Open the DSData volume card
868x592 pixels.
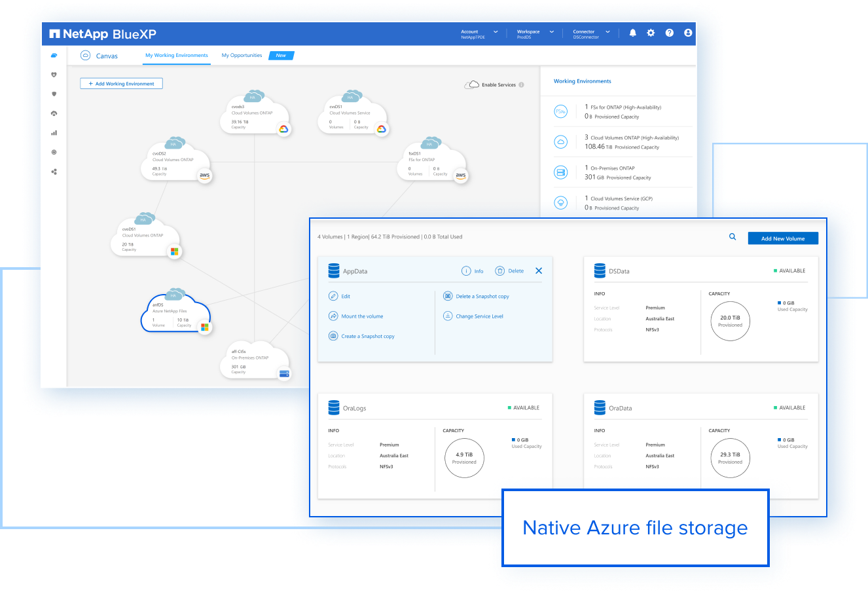[x=619, y=271]
